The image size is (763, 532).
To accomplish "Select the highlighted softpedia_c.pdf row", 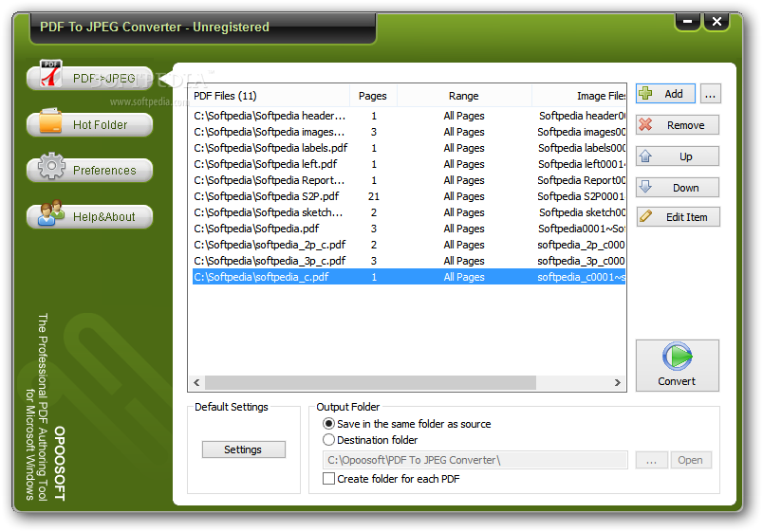I will pyautogui.click(x=409, y=277).
